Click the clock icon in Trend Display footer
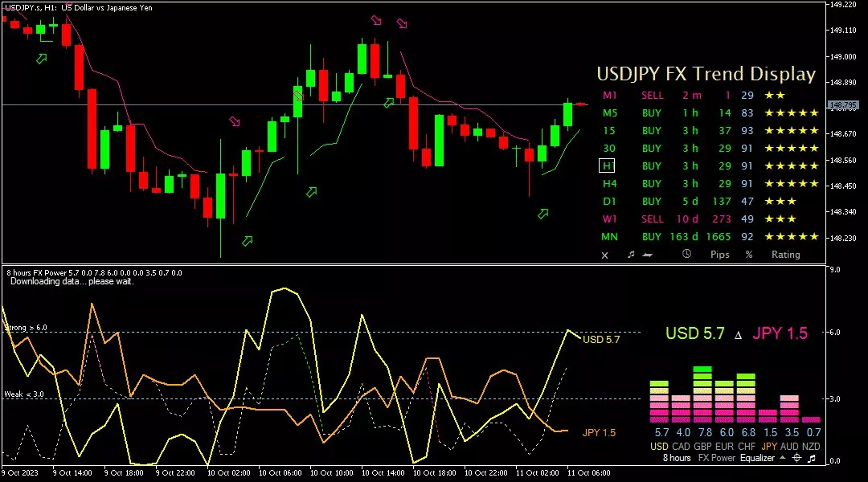The width and height of the screenshot is (868, 482). tap(686, 255)
